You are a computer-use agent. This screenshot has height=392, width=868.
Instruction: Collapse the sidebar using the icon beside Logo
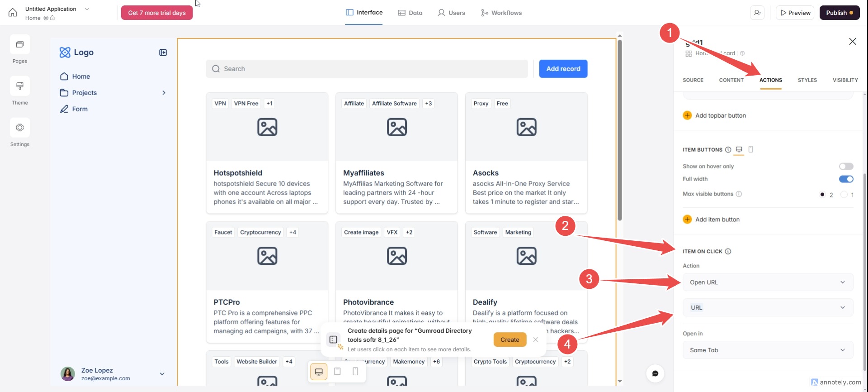coord(163,53)
